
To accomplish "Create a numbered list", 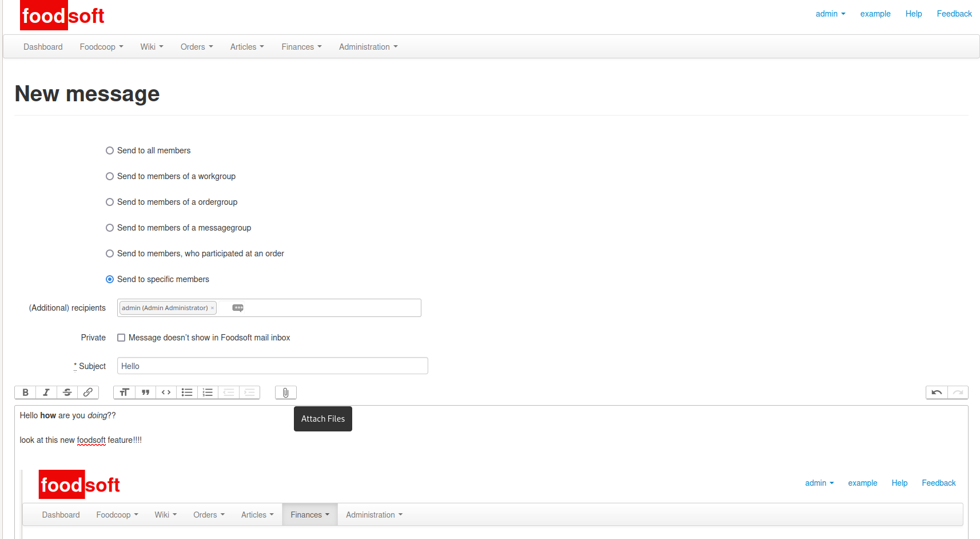I will (x=208, y=393).
